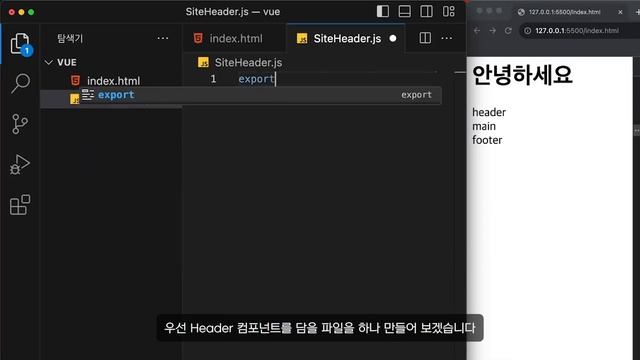This screenshot has height=360, width=640.
Task: Open the Search view in activity bar
Action: pyautogui.click(x=20, y=83)
